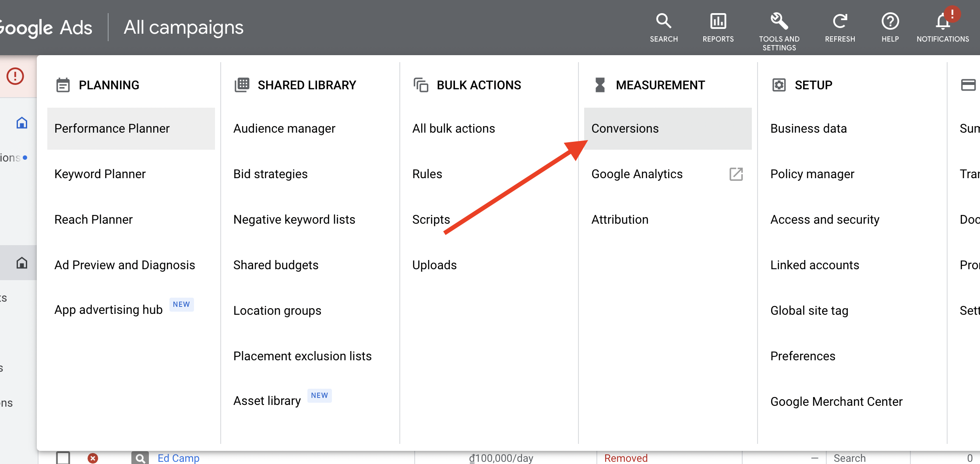Click the Billing card icon
The image size is (980, 464).
pos(968,85)
